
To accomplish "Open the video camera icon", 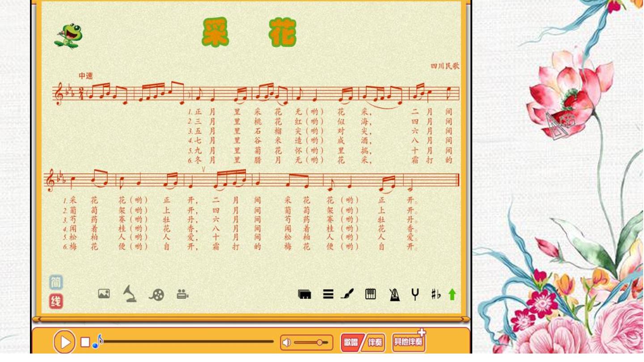I will (182, 294).
